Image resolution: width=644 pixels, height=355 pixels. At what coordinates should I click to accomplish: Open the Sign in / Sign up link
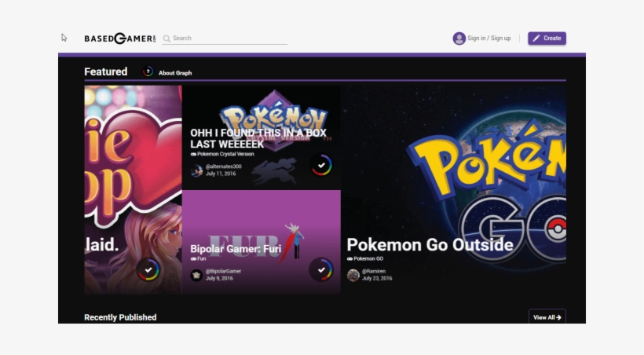[488, 38]
